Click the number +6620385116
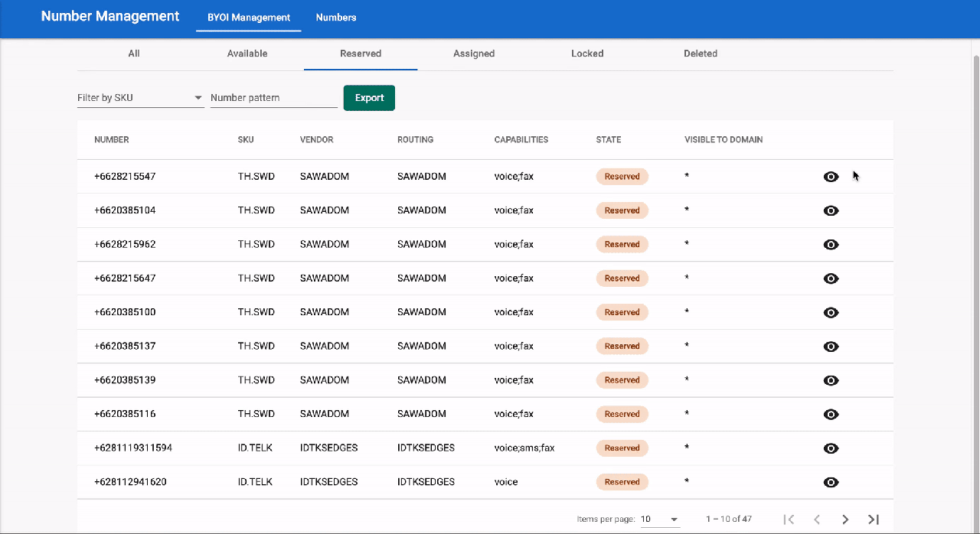The height and width of the screenshot is (534, 980). (125, 414)
